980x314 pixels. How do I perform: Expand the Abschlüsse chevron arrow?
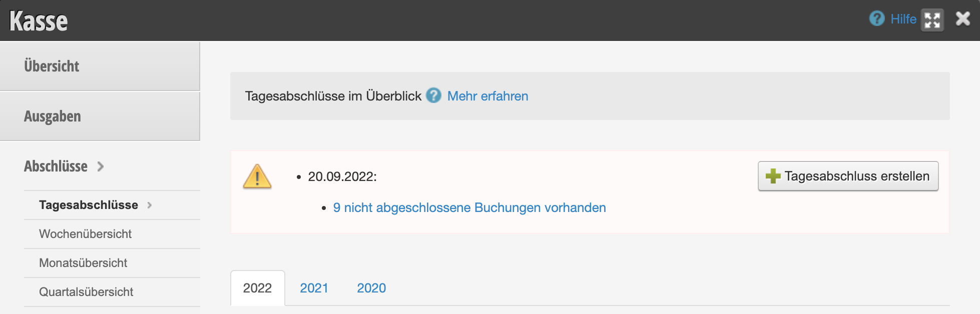[x=101, y=166]
